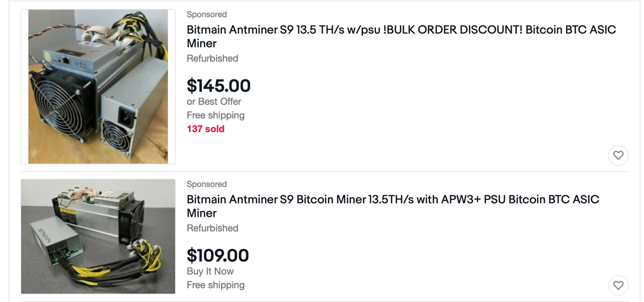The image size is (644, 302).
Task: Click Free shipping under the Buy It Now listing
Action: [x=215, y=285]
